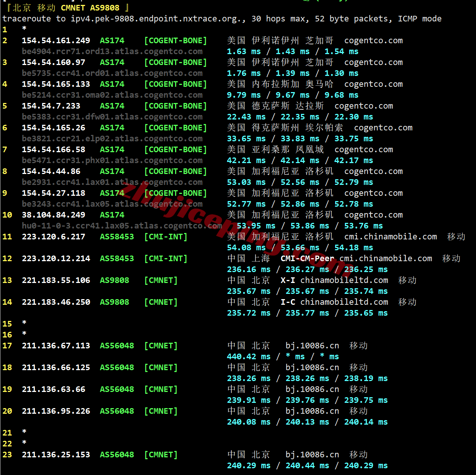Image resolution: width=476 pixels, height=475 pixels.
Task: Select hop 19 IP address 211.136.63.66
Action: pyautogui.click(x=54, y=389)
